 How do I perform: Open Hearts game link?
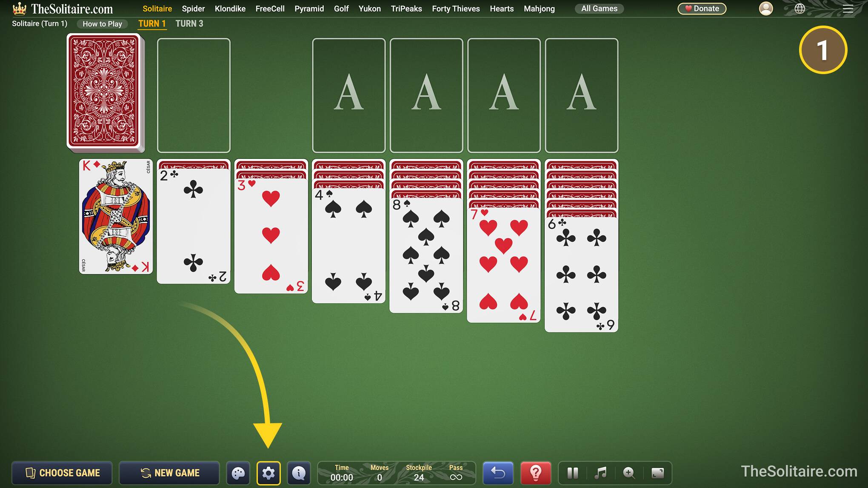(x=502, y=9)
